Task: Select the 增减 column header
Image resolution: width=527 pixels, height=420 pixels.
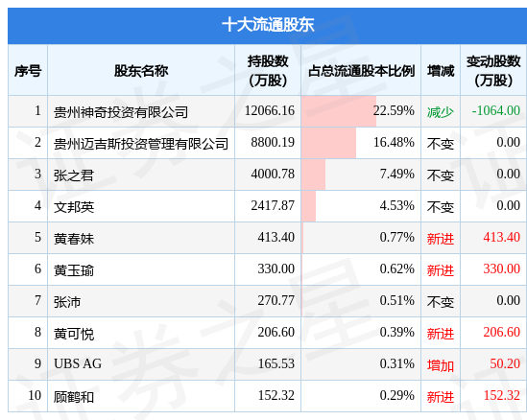Action: [x=441, y=71]
